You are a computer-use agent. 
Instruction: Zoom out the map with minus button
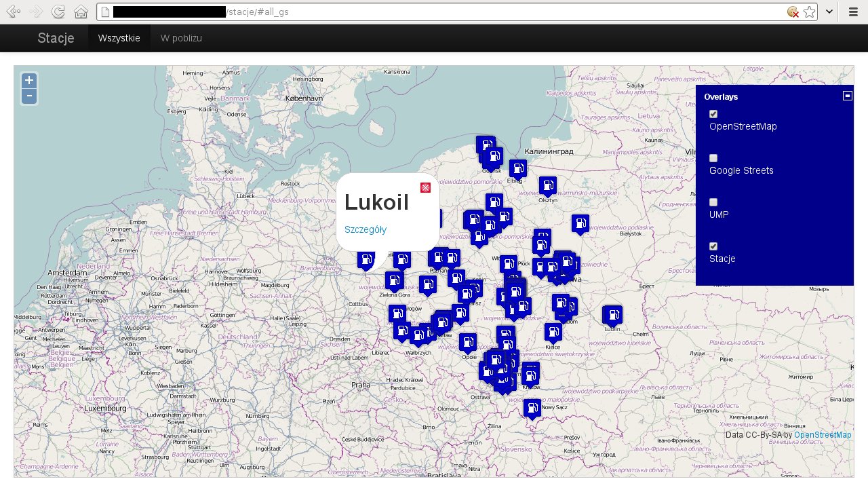coord(29,96)
